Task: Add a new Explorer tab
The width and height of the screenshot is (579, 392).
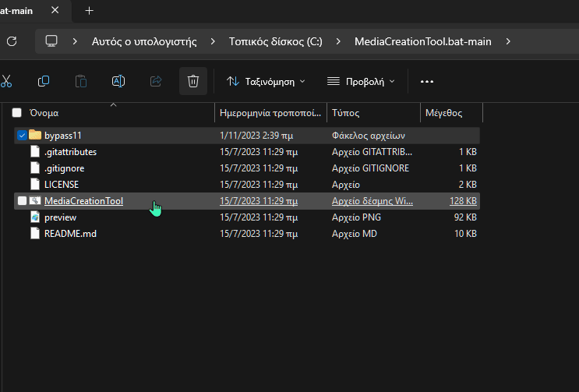Action: pyautogui.click(x=90, y=11)
